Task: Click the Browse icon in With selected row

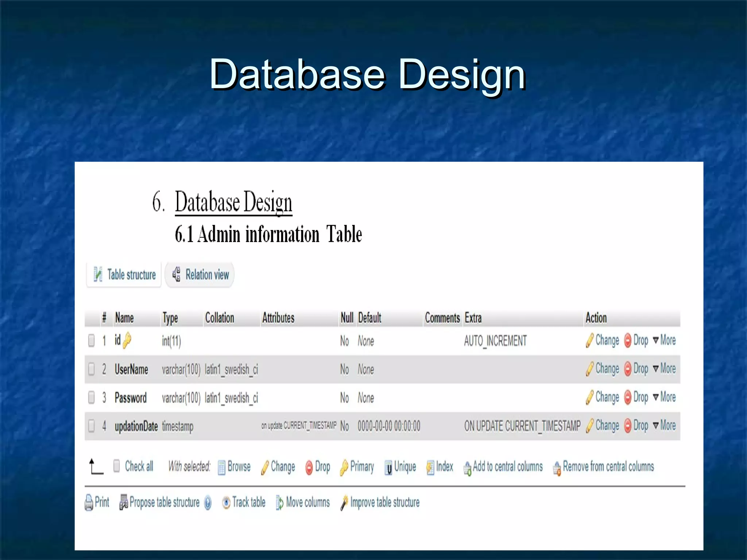Action: point(221,467)
